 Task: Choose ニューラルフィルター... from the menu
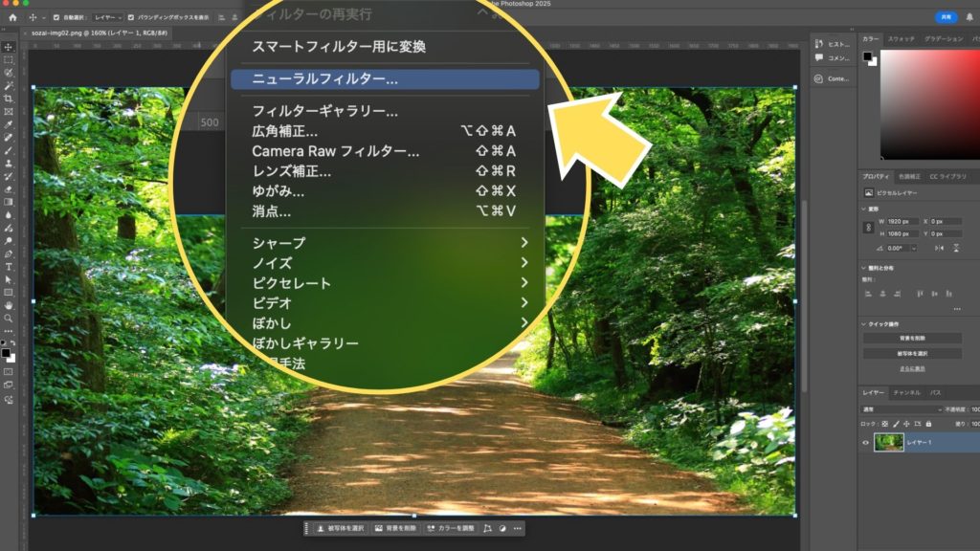[x=385, y=79]
